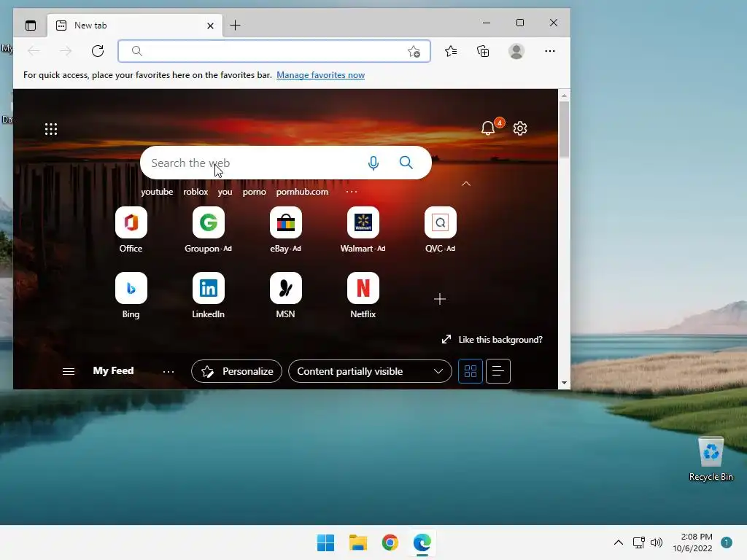Select the you search suggestion

(x=225, y=192)
